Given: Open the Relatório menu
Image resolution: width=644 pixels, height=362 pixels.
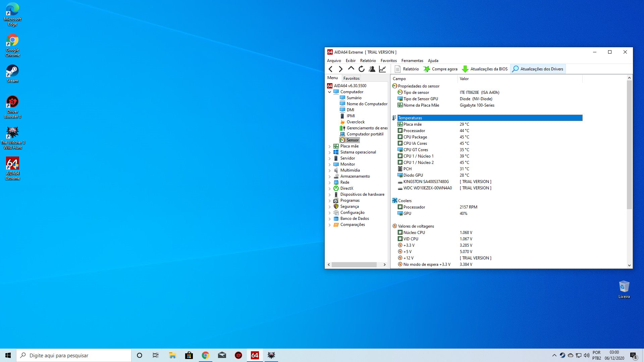Looking at the screenshot, I should click(x=368, y=61).
